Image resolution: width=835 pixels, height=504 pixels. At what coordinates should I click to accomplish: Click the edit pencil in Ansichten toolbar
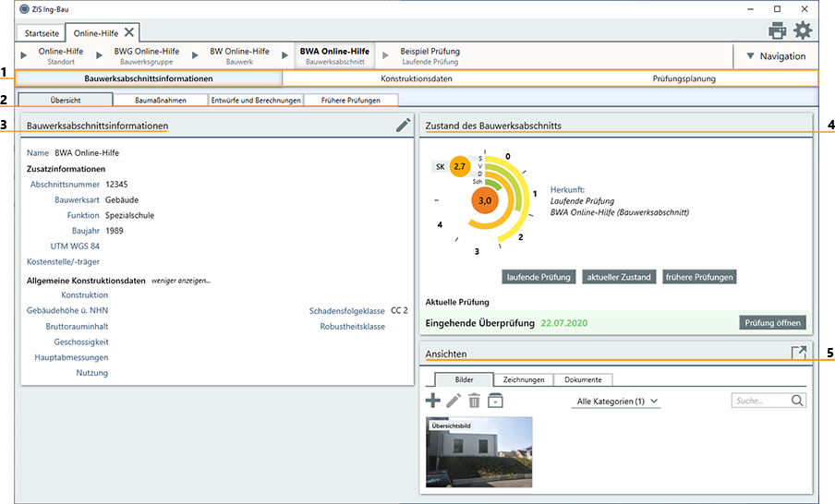[x=453, y=401]
